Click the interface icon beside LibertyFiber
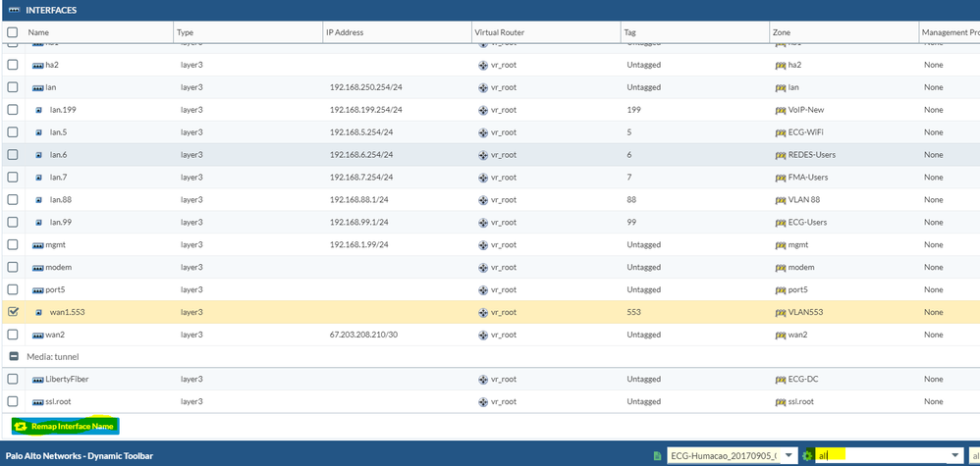Image resolution: width=980 pixels, height=466 pixels. point(37,379)
